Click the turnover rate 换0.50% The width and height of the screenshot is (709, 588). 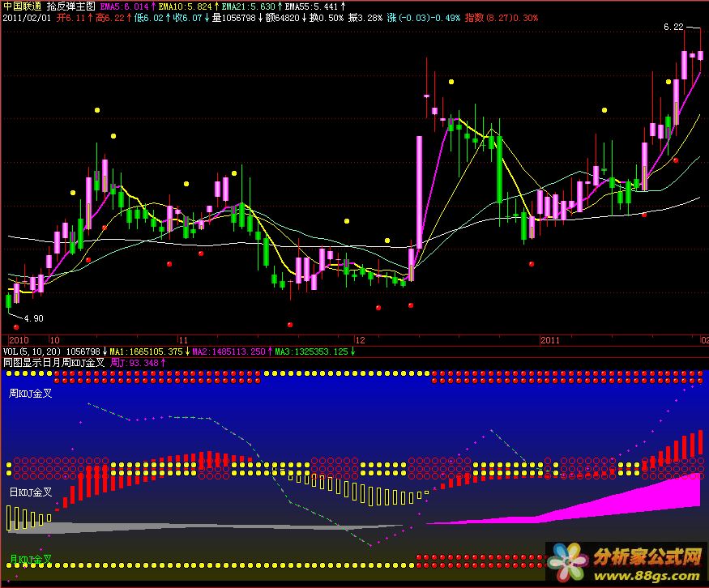click(x=326, y=18)
